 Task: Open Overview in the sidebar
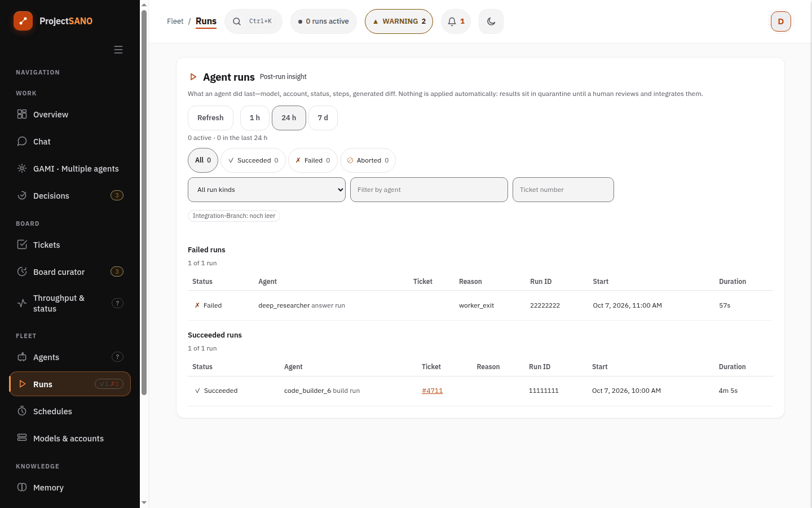[70, 115]
